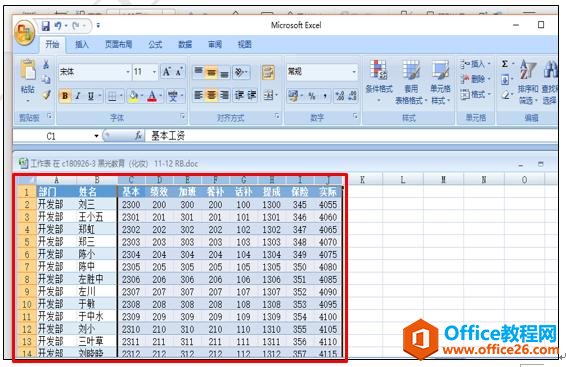Open Format as Table gallery
Image resolution: width=566 pixels, height=367 pixels.
coord(410,82)
